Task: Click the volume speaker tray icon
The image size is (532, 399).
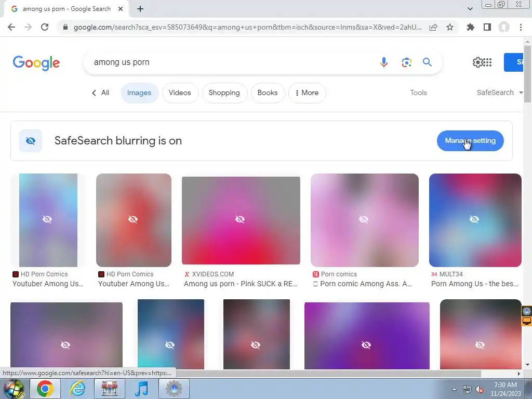Action: [480, 390]
